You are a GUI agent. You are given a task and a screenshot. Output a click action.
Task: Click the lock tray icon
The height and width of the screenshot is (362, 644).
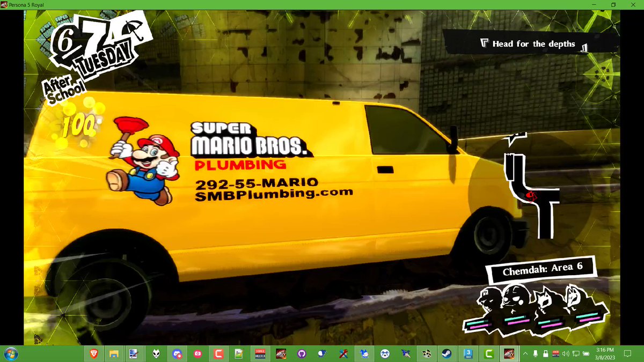(545, 354)
